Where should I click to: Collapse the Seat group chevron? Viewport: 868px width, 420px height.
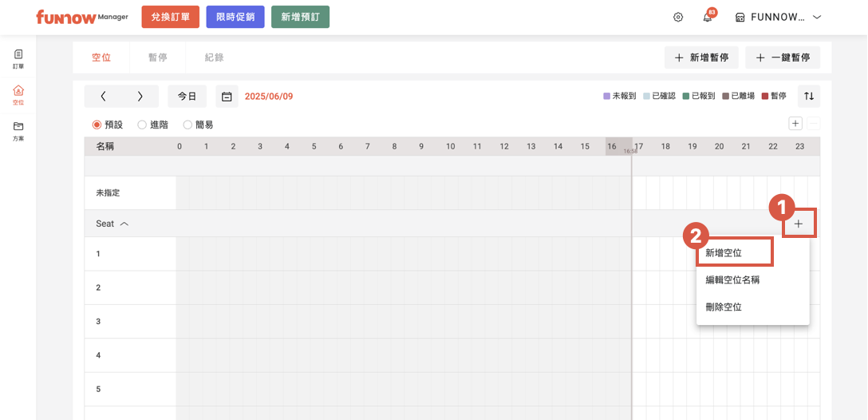(x=124, y=224)
